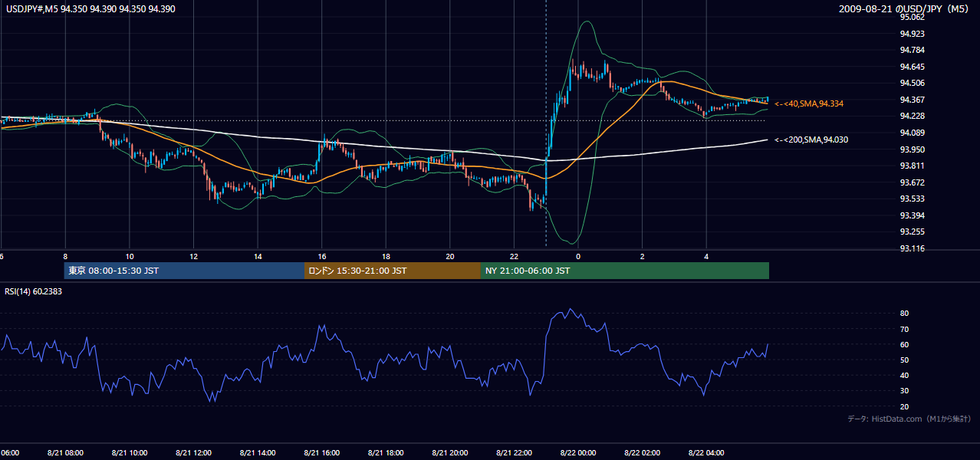The height and width of the screenshot is (460, 980).
Task: Click price axis value 94.506
Action: click(913, 83)
